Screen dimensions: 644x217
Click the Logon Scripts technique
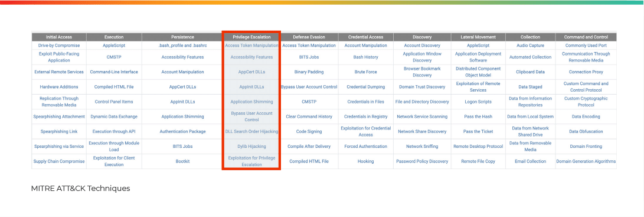click(x=478, y=102)
